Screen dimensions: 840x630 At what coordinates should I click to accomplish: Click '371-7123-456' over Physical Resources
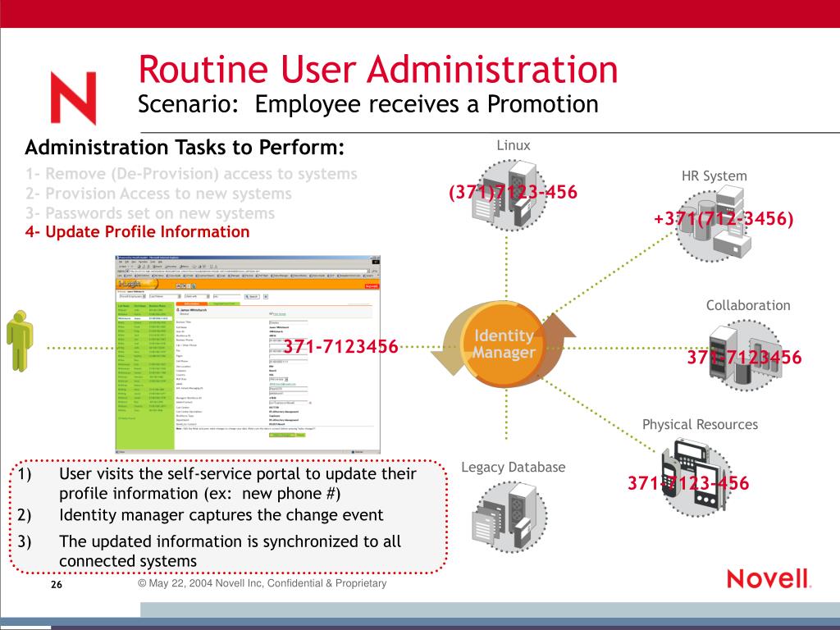click(x=688, y=483)
